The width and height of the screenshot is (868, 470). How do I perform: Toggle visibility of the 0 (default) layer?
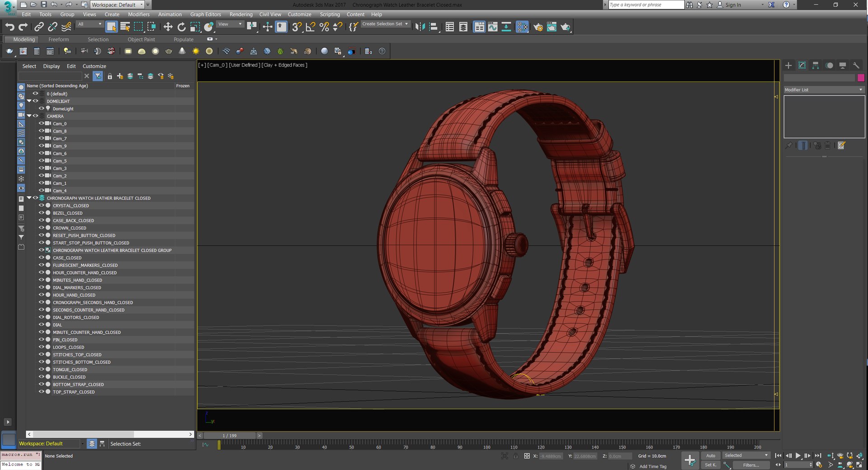coord(35,94)
